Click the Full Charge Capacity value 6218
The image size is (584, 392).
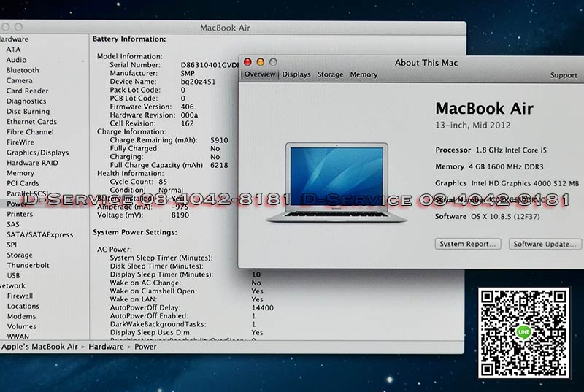click(219, 165)
